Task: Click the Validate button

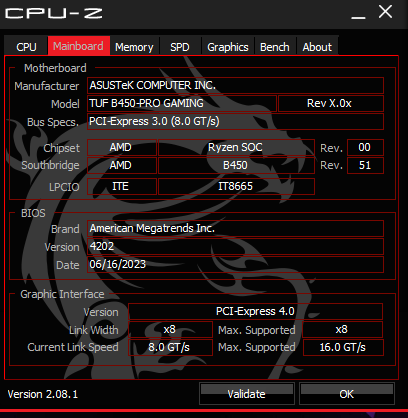Action: coord(247,394)
